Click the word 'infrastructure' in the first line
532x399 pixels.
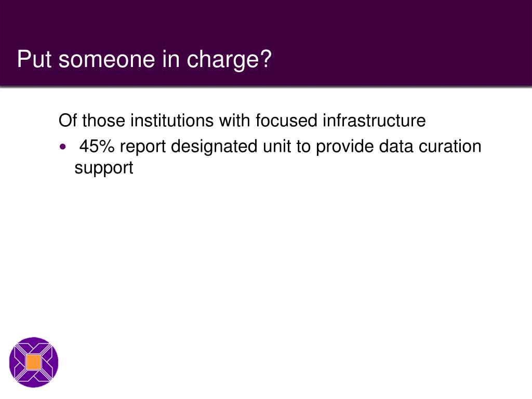click(x=374, y=121)
